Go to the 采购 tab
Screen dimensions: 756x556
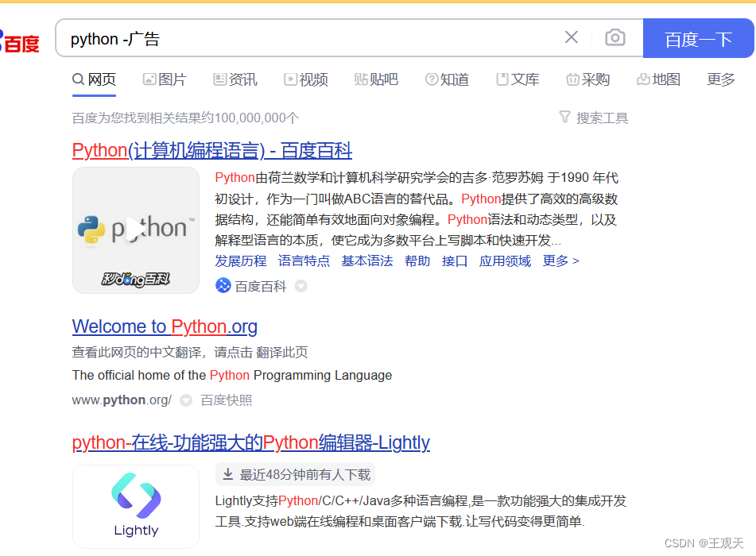pyautogui.click(x=588, y=79)
